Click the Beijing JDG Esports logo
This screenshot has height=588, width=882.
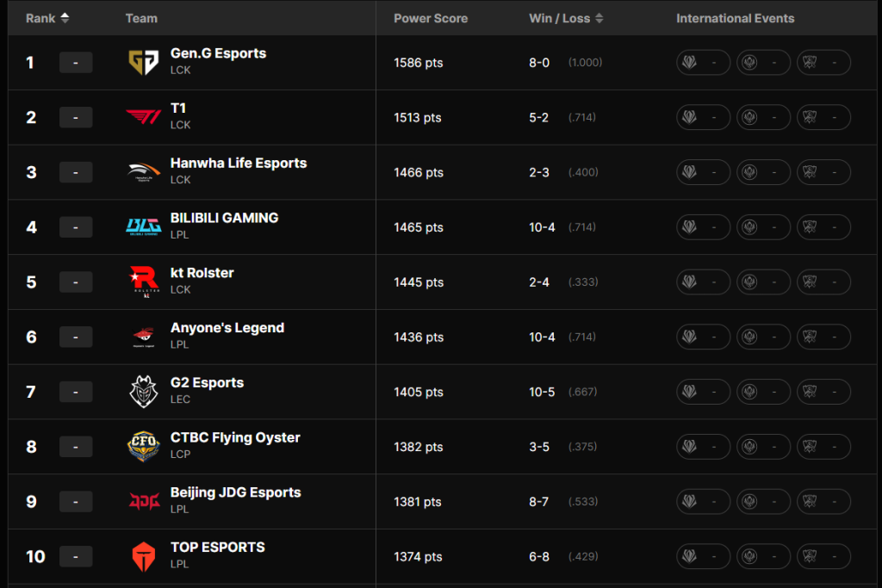[x=142, y=501]
